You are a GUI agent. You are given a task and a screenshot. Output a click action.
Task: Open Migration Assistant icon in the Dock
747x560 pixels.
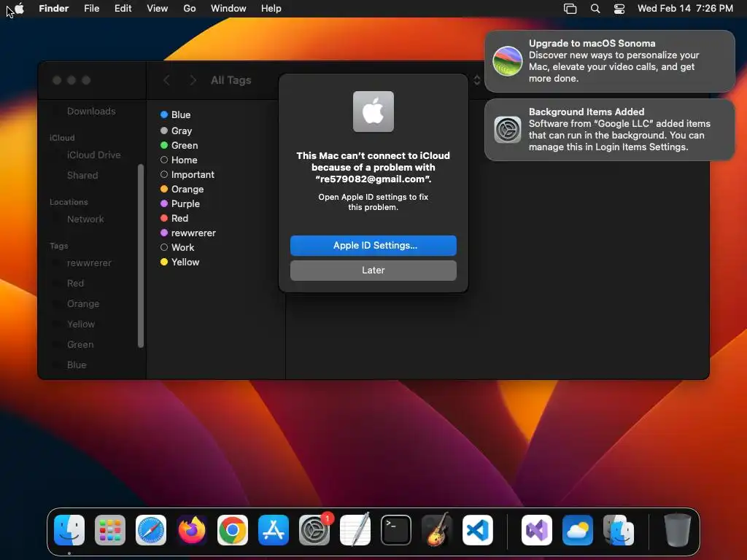(619, 530)
